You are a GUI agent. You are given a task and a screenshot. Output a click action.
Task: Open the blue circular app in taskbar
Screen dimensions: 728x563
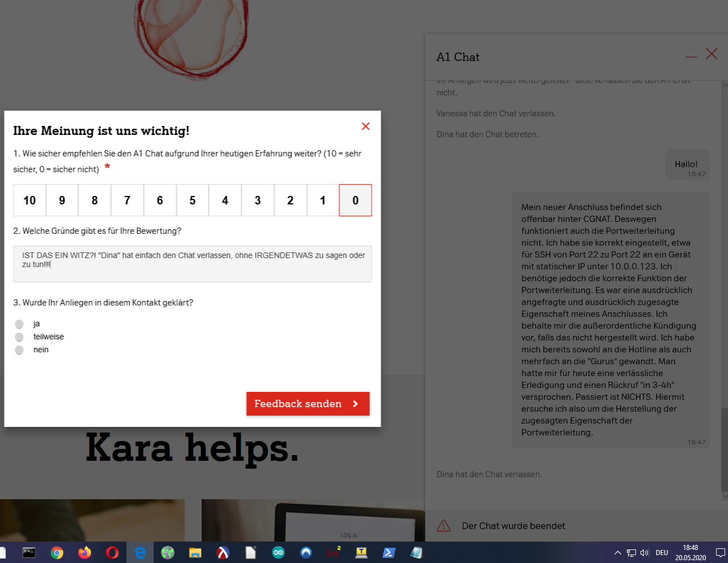tap(306, 553)
